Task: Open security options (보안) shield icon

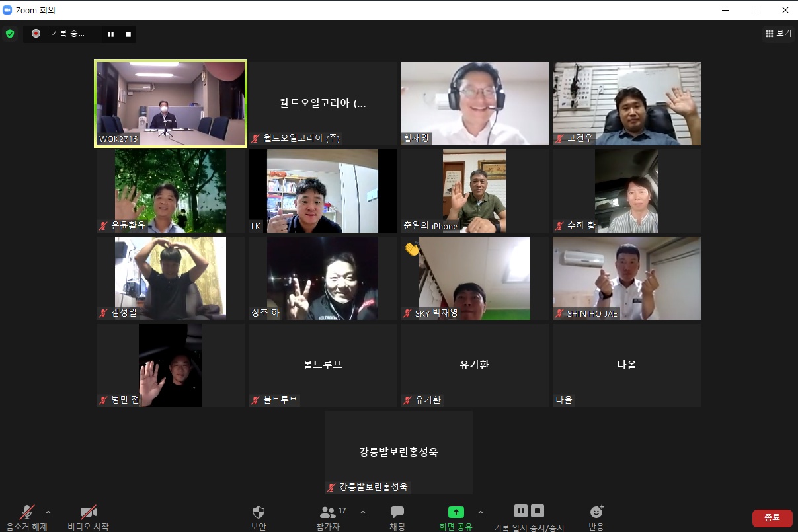Action: point(259,512)
